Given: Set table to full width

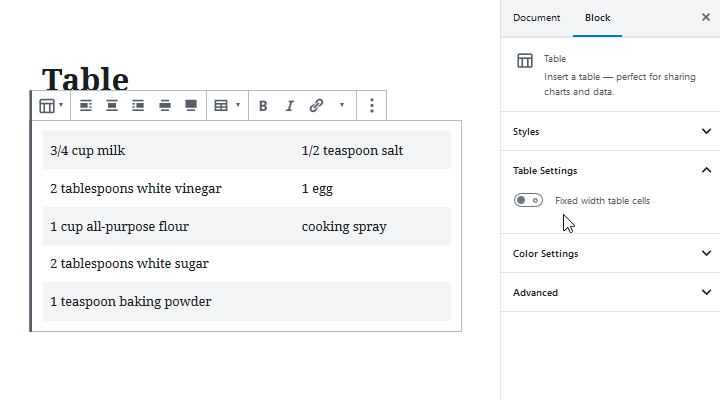Looking at the screenshot, I should click(190, 105).
